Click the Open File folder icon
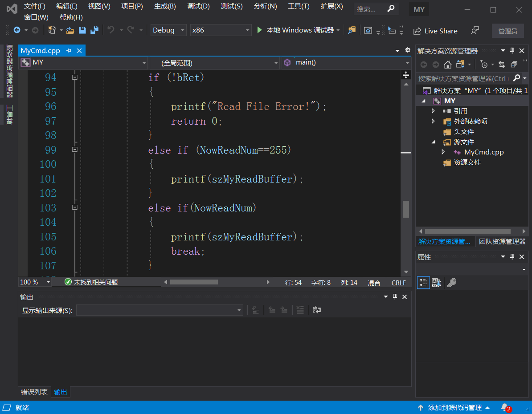The width and height of the screenshot is (532, 414). tap(70, 31)
